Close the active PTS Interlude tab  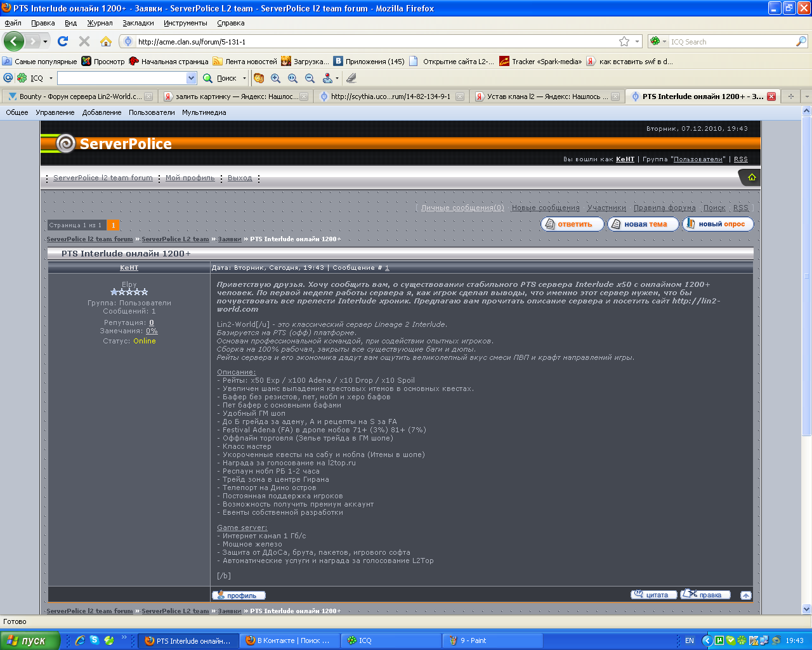pyautogui.click(x=771, y=96)
